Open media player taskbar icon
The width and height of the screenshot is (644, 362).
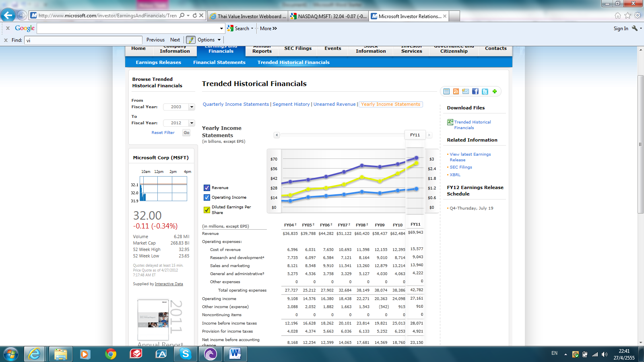click(x=85, y=354)
